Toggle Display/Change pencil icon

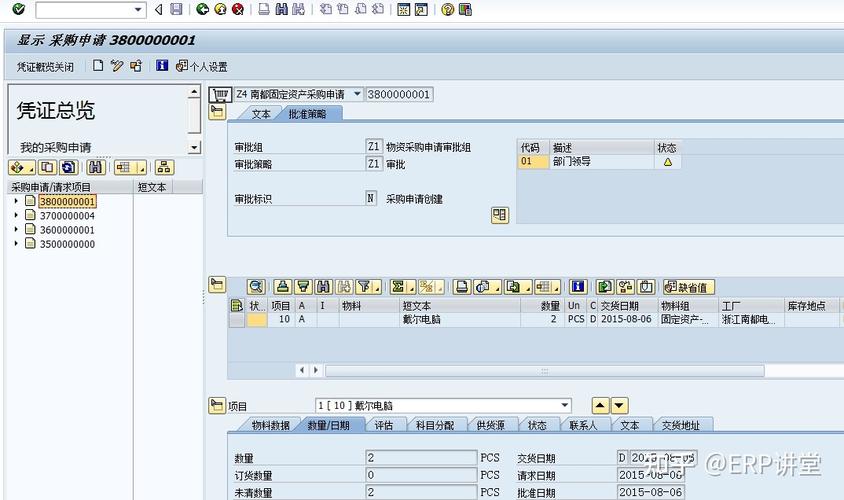[x=117, y=66]
